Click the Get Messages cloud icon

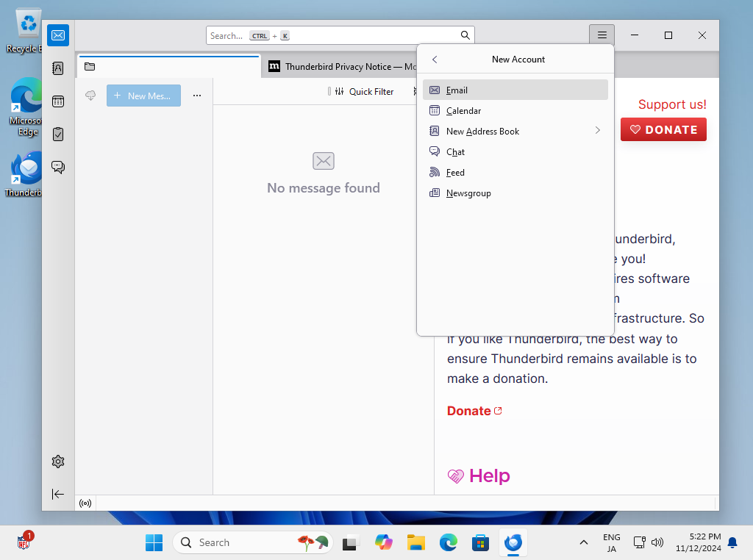click(90, 96)
